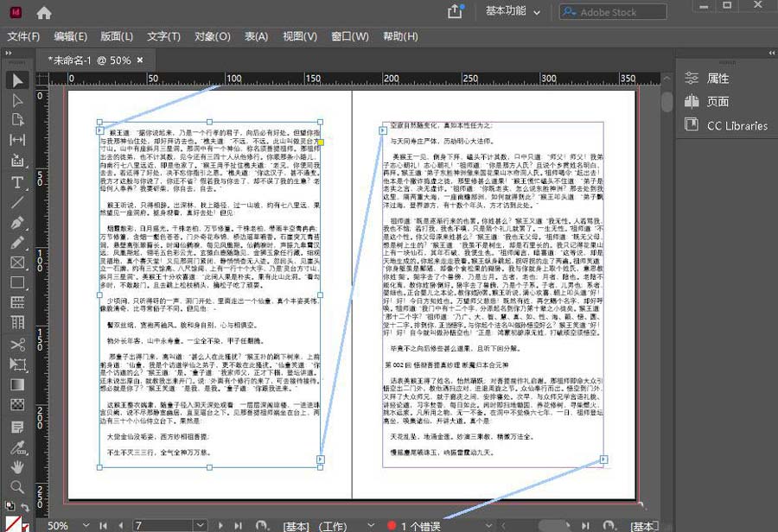
Task: Open the 帮助(H) menu
Action: coord(400,36)
